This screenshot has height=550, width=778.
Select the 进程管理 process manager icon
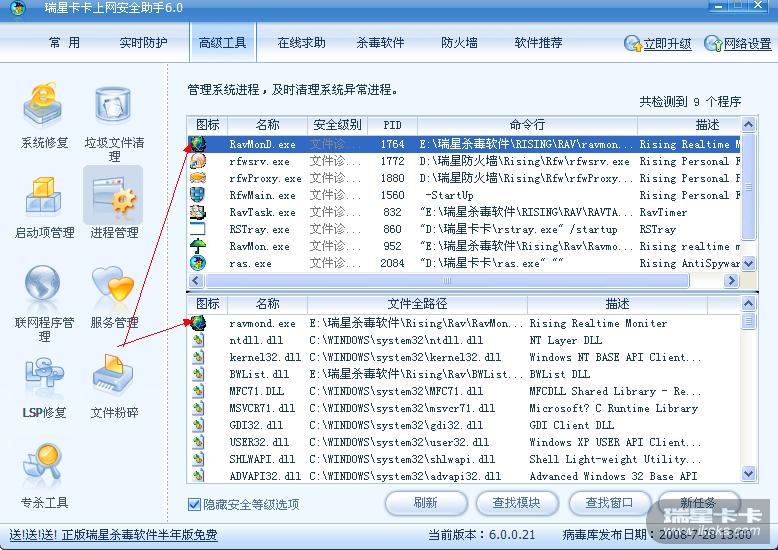pos(114,196)
